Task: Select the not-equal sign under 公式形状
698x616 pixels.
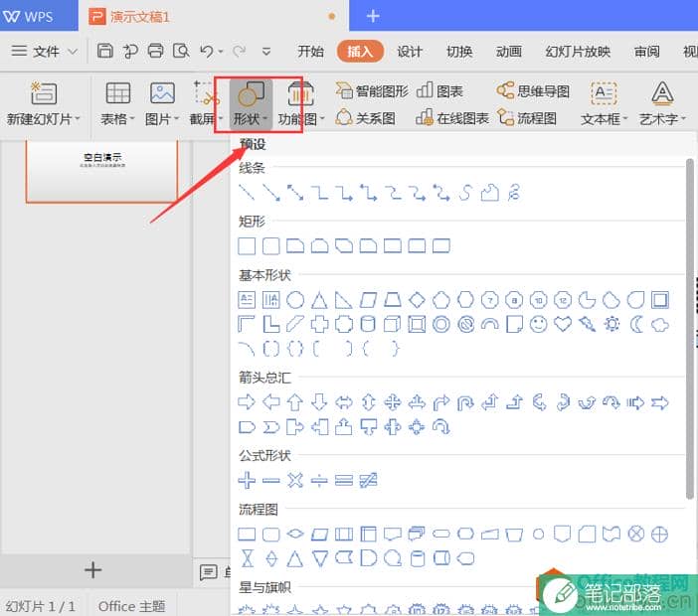Action: coord(368,480)
